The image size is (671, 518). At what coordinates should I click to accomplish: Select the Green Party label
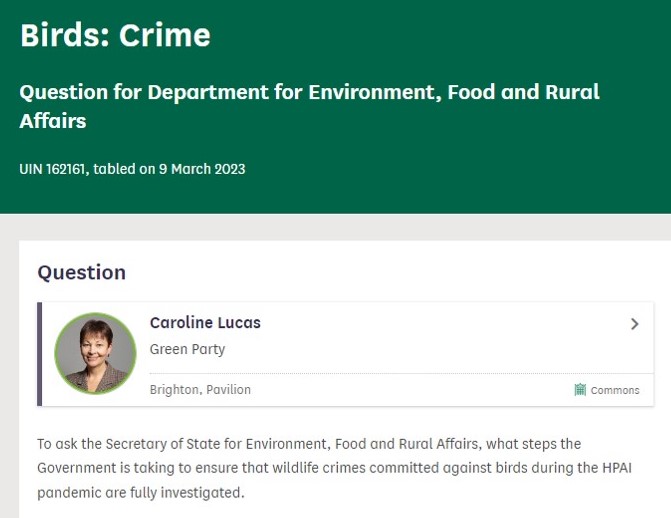187,350
